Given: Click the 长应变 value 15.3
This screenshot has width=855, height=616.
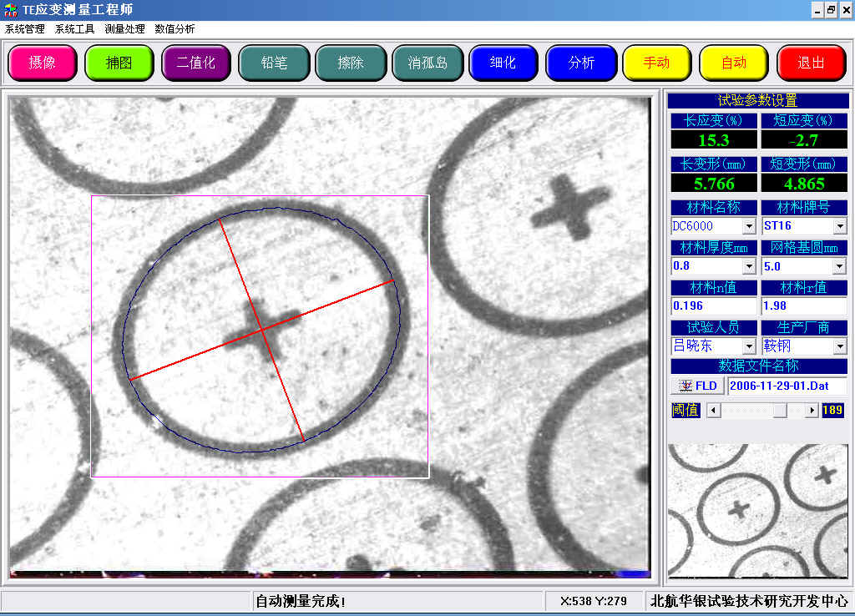Looking at the screenshot, I should (714, 140).
